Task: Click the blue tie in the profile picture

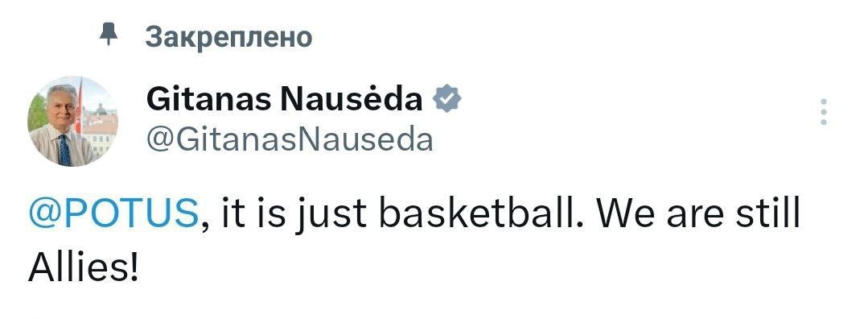Action: tap(64, 150)
